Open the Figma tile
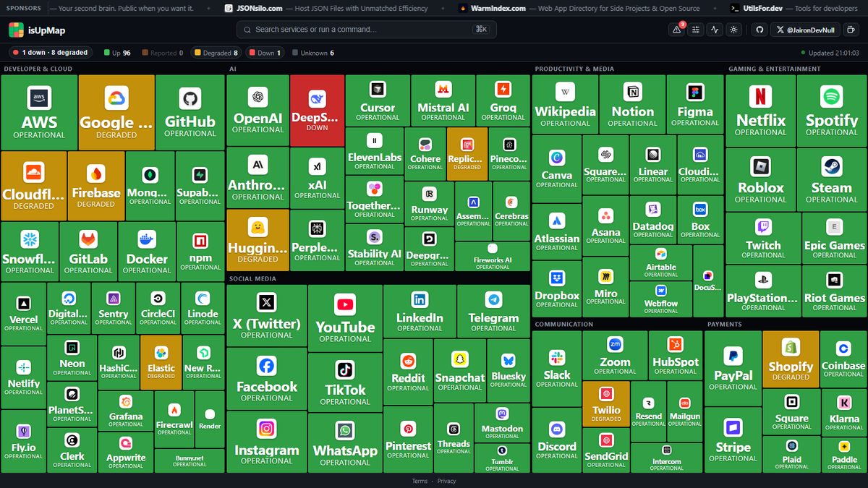868x488 pixels. 695,104
